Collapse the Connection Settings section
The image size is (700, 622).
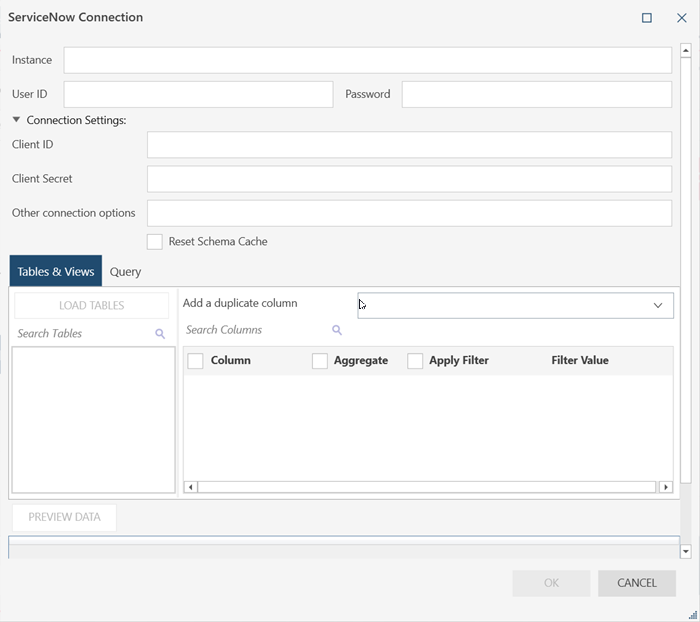pos(17,120)
